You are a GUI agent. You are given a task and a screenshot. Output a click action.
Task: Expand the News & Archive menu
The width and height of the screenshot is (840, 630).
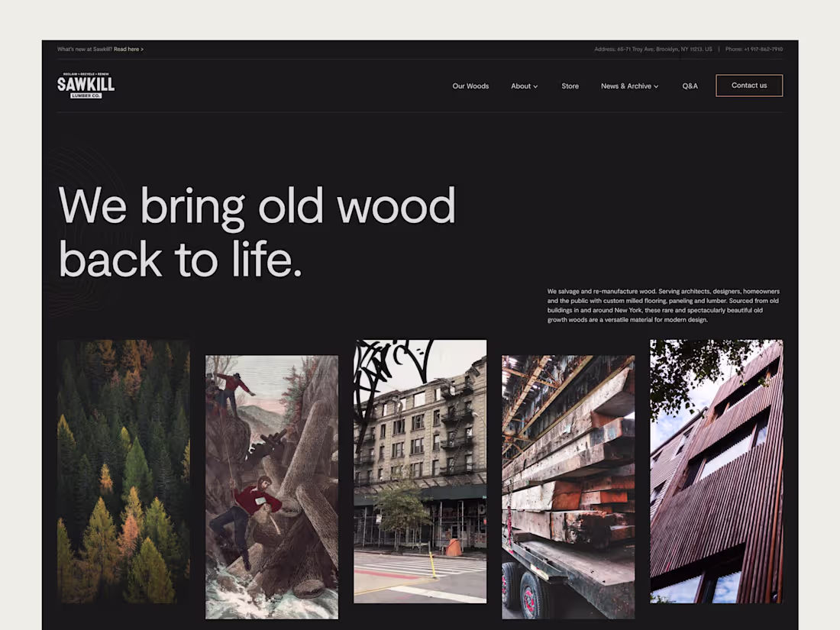pyautogui.click(x=629, y=86)
